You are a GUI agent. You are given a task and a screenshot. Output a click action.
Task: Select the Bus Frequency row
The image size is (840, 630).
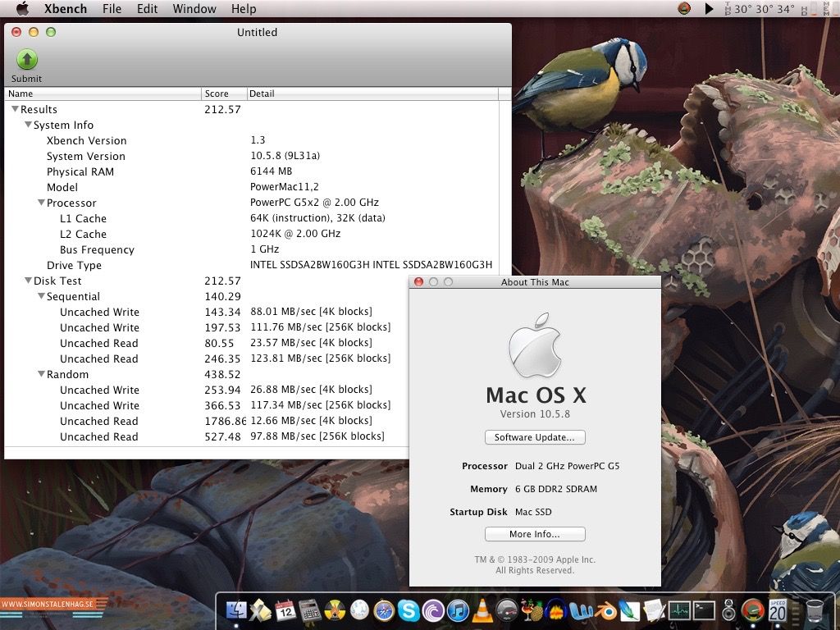(252, 249)
